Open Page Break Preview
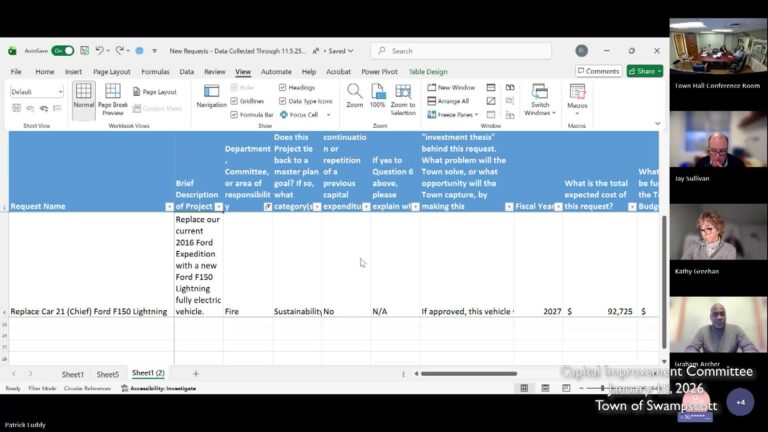768x432 pixels. 113,99
